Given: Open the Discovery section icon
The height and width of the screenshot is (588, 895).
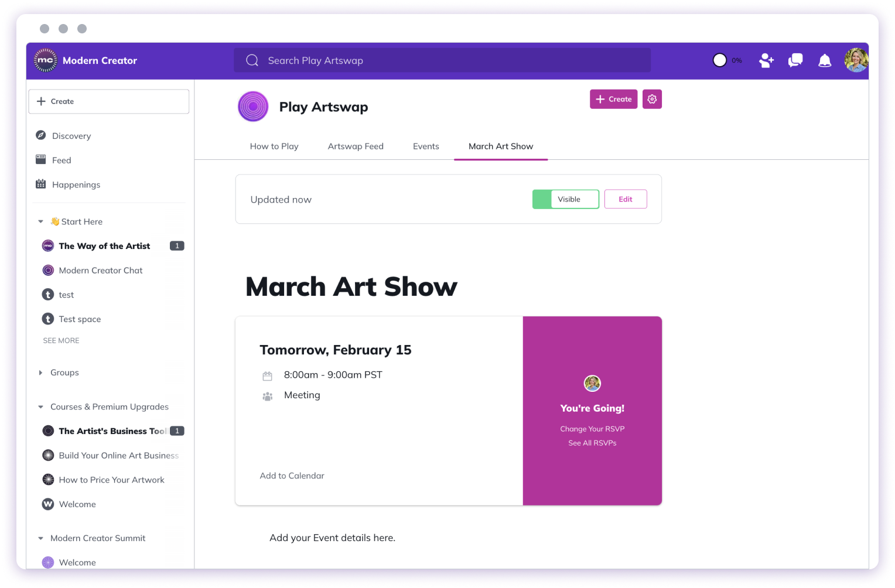Looking at the screenshot, I should [x=40, y=135].
